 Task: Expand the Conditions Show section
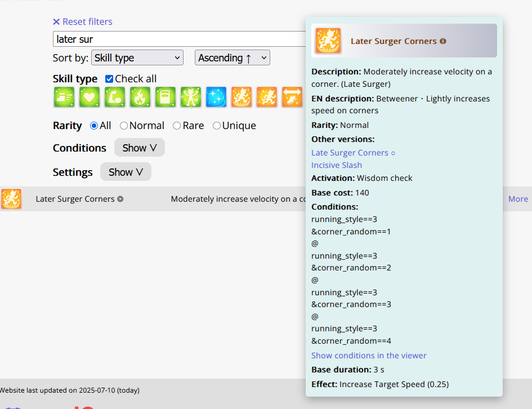pos(140,148)
